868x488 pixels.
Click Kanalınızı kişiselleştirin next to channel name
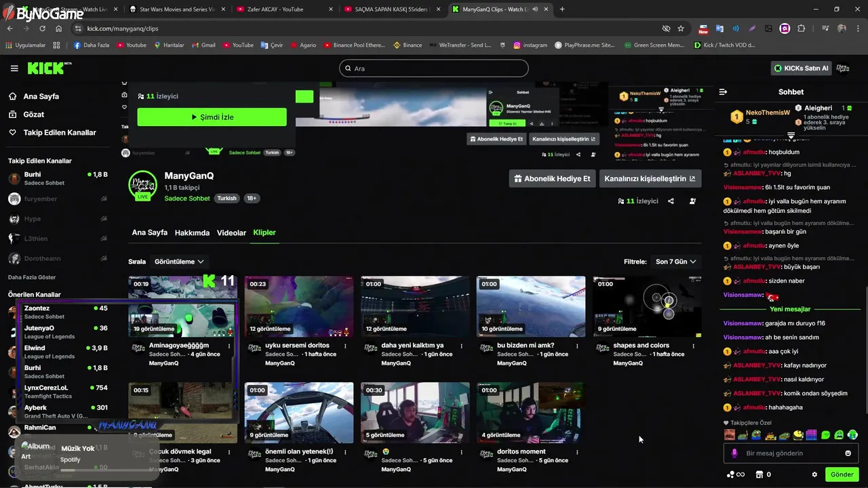[x=650, y=179]
